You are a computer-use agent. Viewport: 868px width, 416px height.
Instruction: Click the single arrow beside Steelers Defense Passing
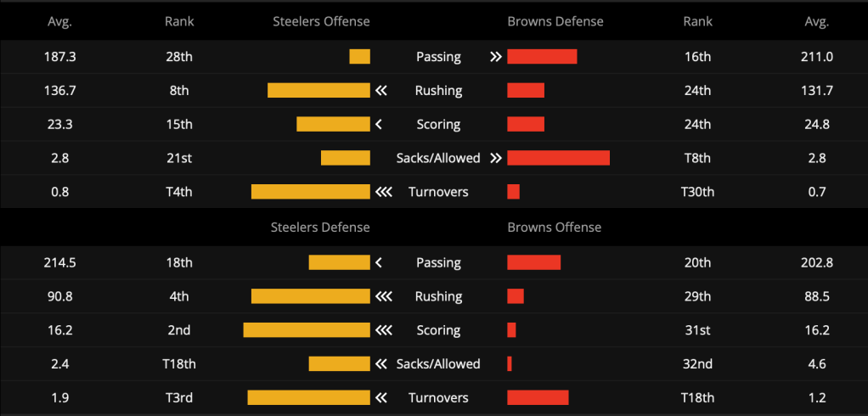(x=379, y=262)
